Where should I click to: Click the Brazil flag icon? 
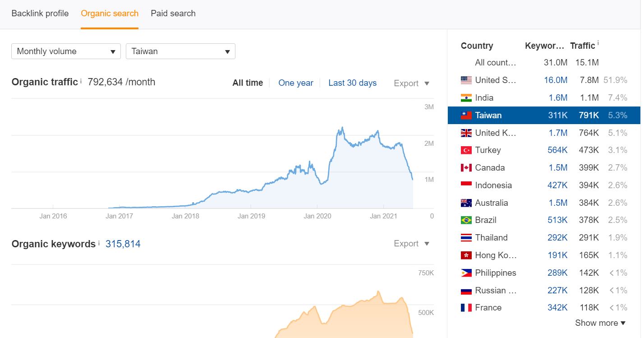tap(466, 220)
